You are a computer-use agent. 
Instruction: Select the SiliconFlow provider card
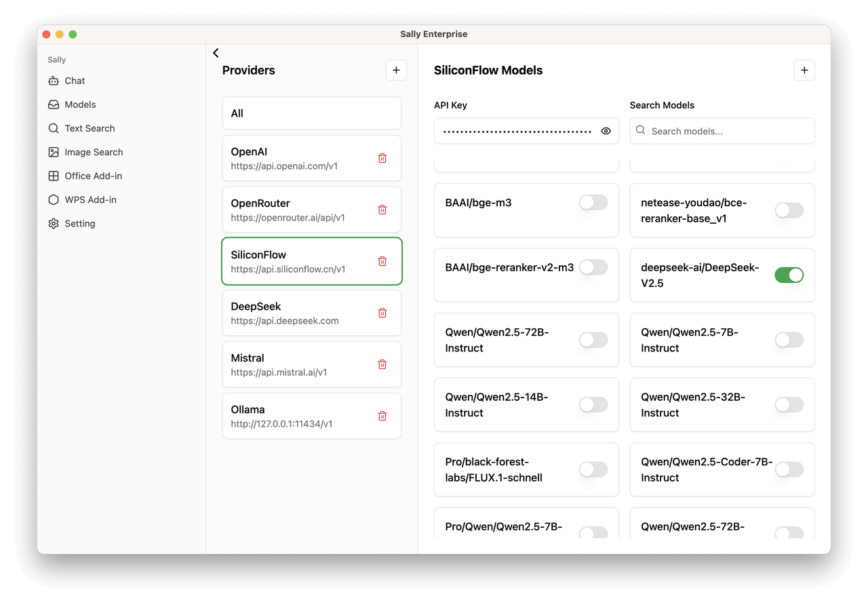tap(312, 261)
